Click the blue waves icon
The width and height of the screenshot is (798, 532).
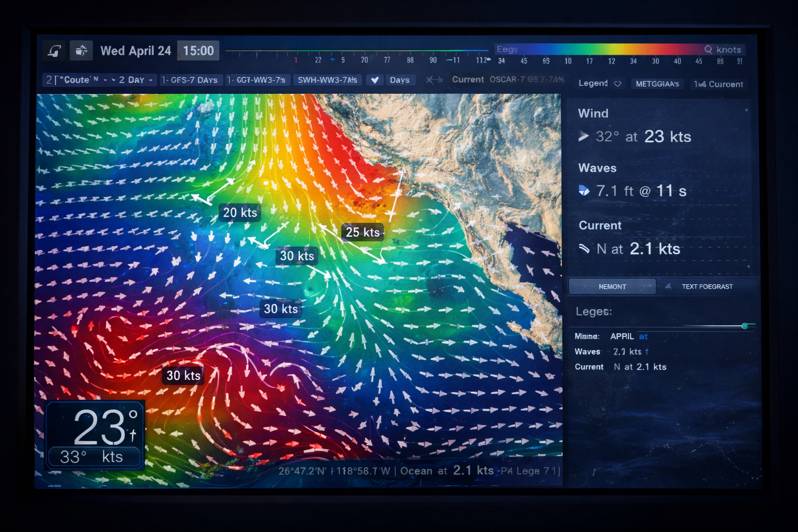click(x=584, y=191)
